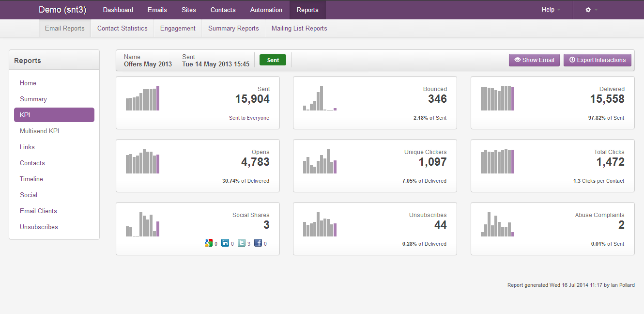Viewport: 644px width, 314px height.
Task: Open the Automation menu
Action: (x=266, y=10)
